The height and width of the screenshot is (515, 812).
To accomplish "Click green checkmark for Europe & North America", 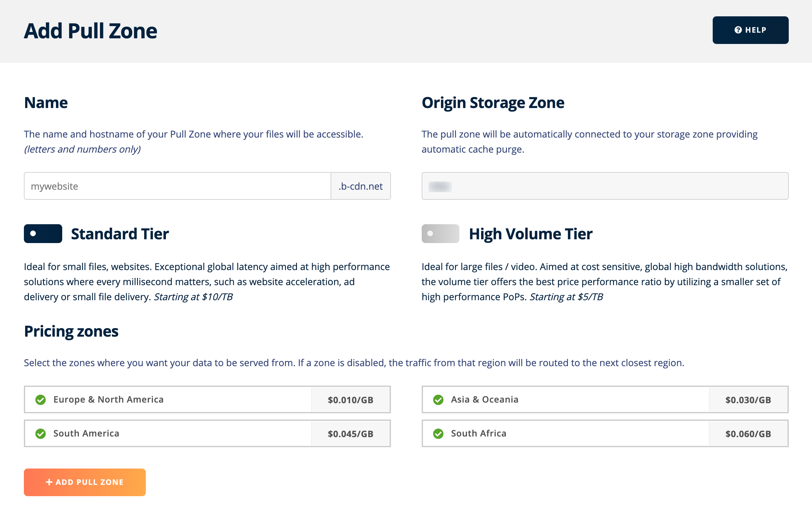I will click(x=41, y=400).
